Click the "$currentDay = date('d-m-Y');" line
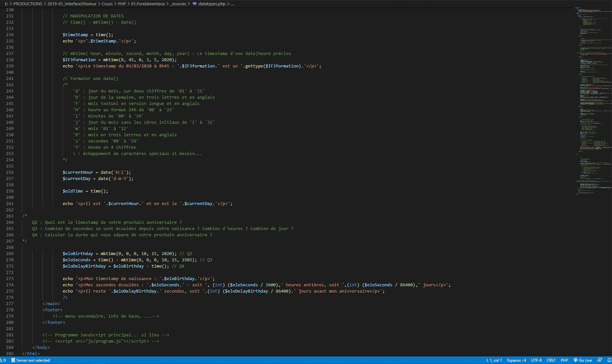This screenshot has height=364, width=612. click(x=98, y=178)
